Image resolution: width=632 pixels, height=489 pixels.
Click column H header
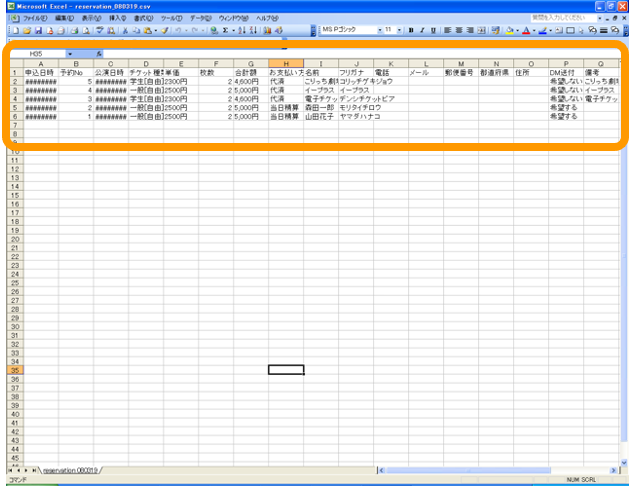[285, 63]
